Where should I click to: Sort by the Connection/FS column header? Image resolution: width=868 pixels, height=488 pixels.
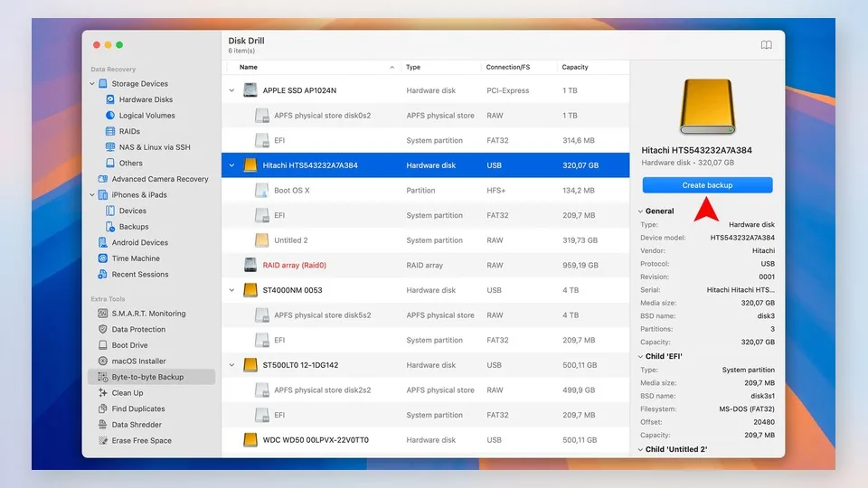tap(507, 67)
